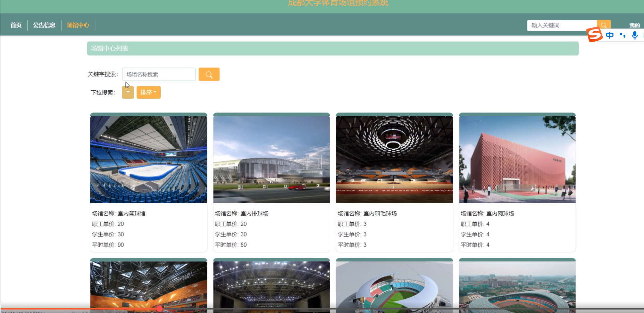Click the 成都大学体育场馆预约系统 title
This screenshot has height=313, width=644.
(338, 3)
